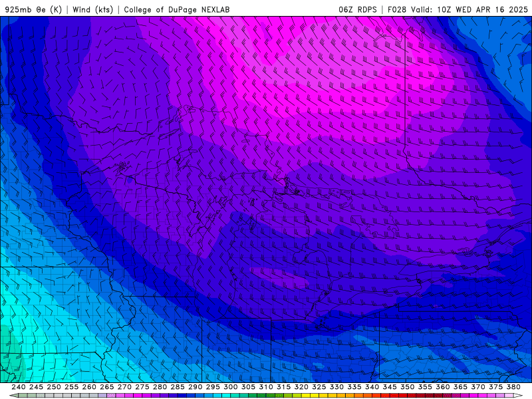Screen dimensions: 532x399
Task: Click the 285 value on the color scale
Action: 177,387
